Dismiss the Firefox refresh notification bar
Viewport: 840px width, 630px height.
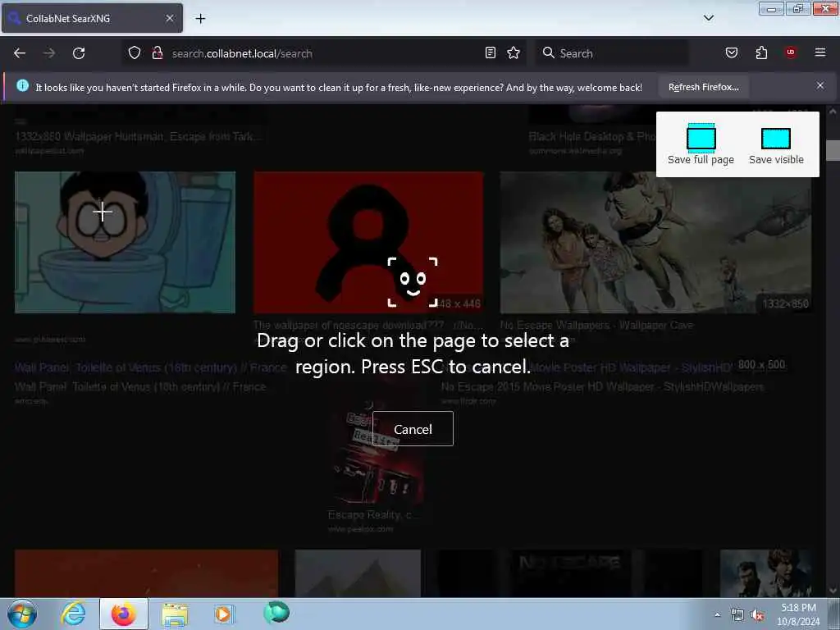click(820, 85)
